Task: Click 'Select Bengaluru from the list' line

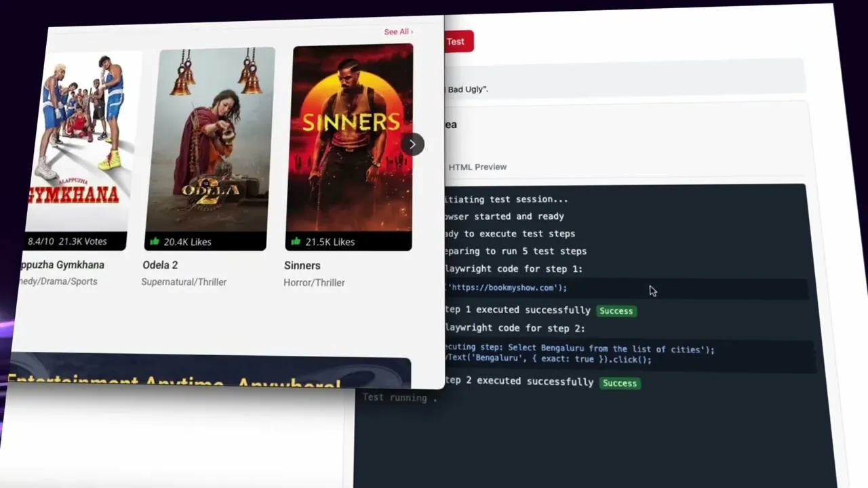Action: 579,350
